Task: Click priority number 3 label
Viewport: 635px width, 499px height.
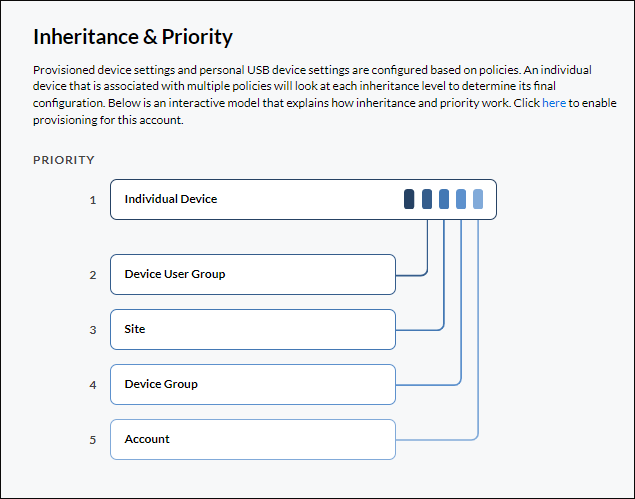Action: (x=93, y=330)
